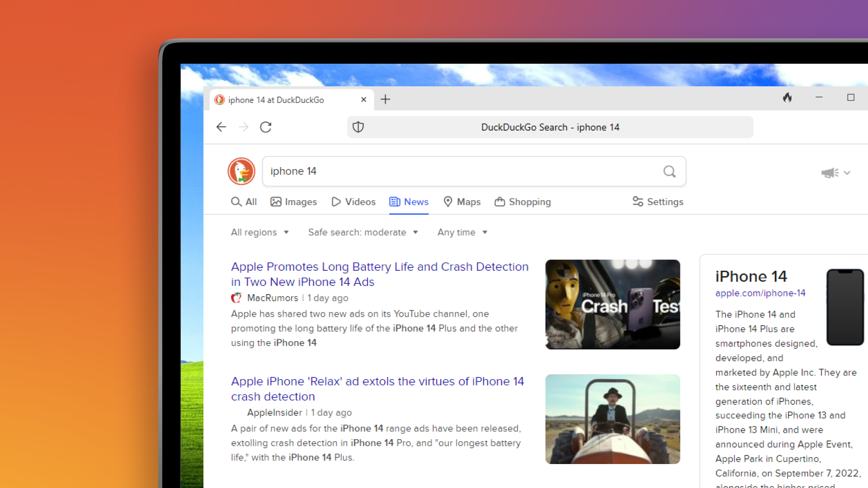Click the fire icon to clear browsing data

click(x=788, y=98)
